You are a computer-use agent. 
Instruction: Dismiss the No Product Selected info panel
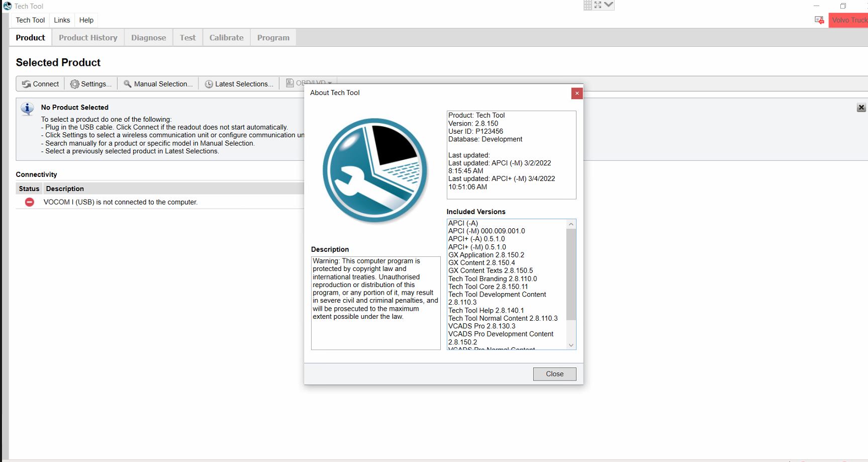(861, 108)
